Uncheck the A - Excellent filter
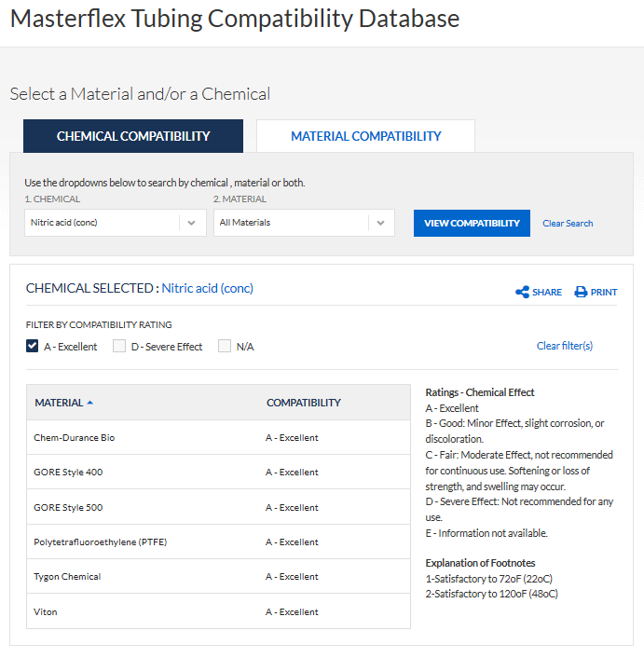This screenshot has width=644, height=658. pyautogui.click(x=33, y=346)
